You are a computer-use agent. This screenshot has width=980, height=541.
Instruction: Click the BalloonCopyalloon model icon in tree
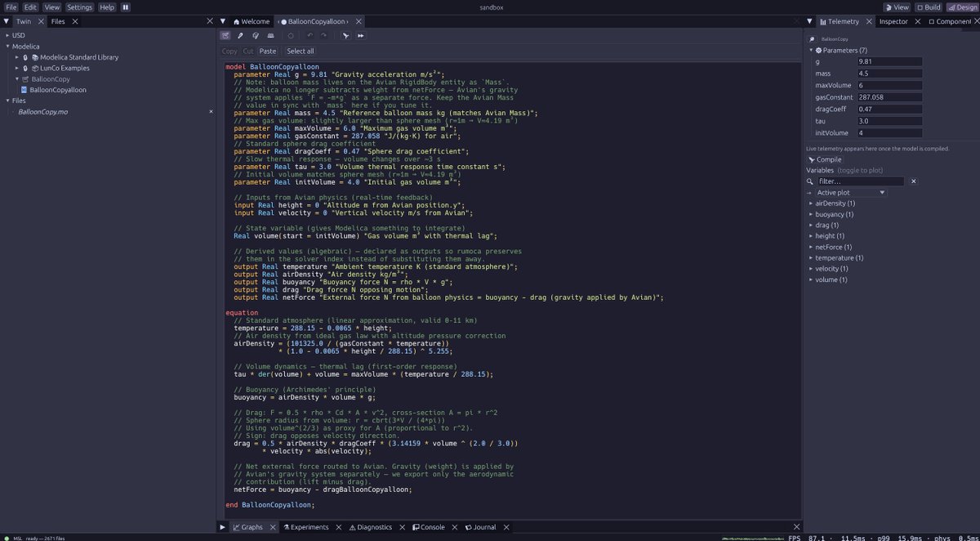pos(24,90)
